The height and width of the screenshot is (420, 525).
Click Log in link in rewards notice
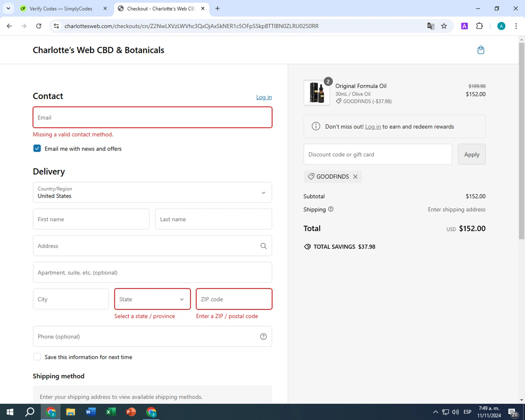point(373,127)
